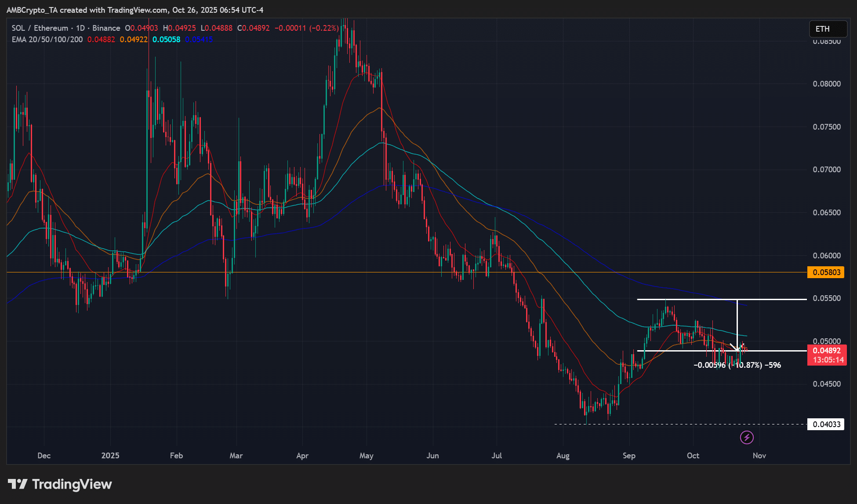
Task: Click the TradingView logo icon
Action: (x=18, y=484)
